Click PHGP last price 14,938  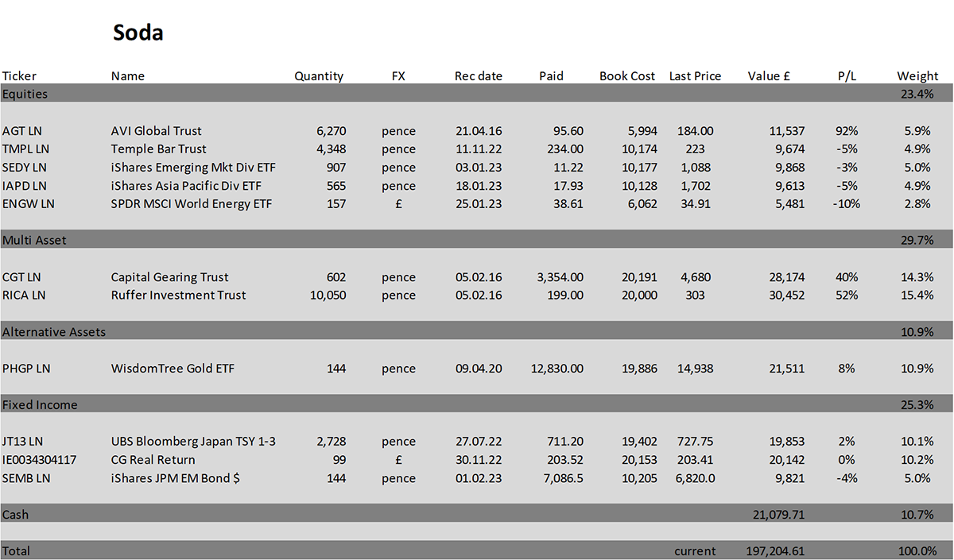click(696, 369)
